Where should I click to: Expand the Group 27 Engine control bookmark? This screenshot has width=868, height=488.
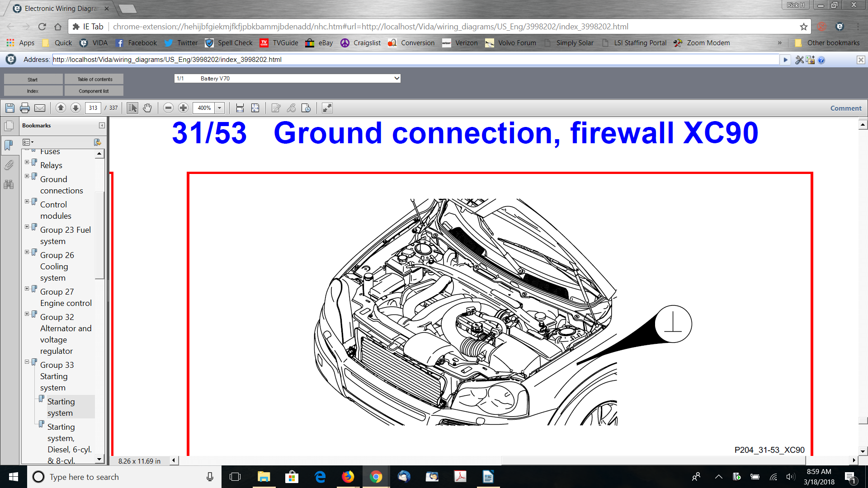tap(27, 289)
